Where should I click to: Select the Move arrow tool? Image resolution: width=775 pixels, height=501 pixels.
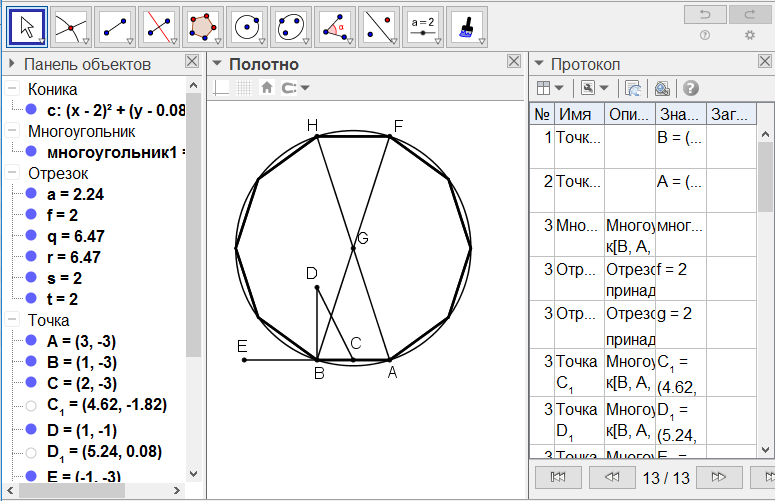pyautogui.click(x=29, y=26)
